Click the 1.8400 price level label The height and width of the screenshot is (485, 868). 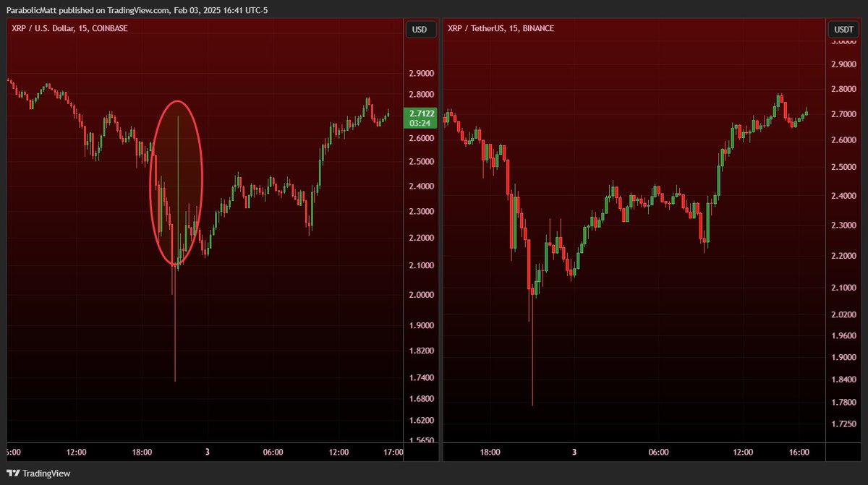tap(845, 380)
